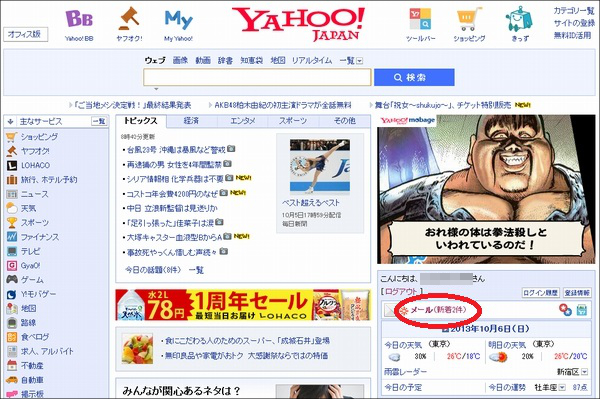
Task: Open the AKB48 柏木由紀 drama promo link
Action: [x=283, y=105]
